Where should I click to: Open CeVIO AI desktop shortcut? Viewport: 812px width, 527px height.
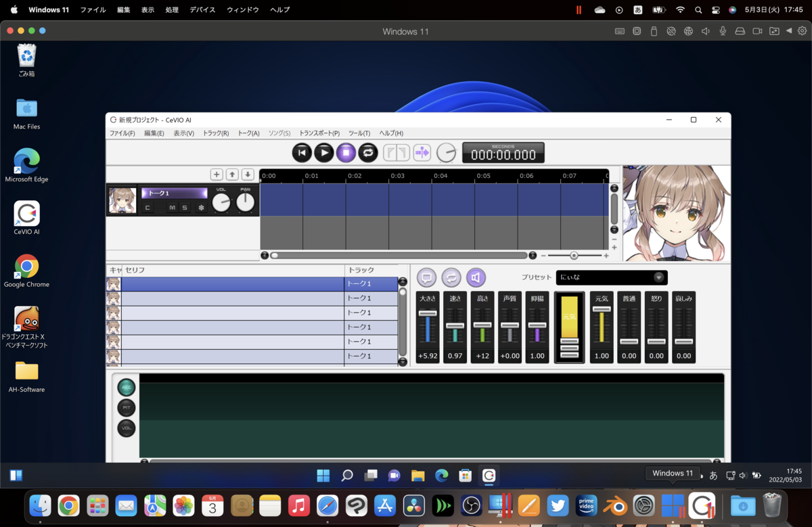coord(26,219)
